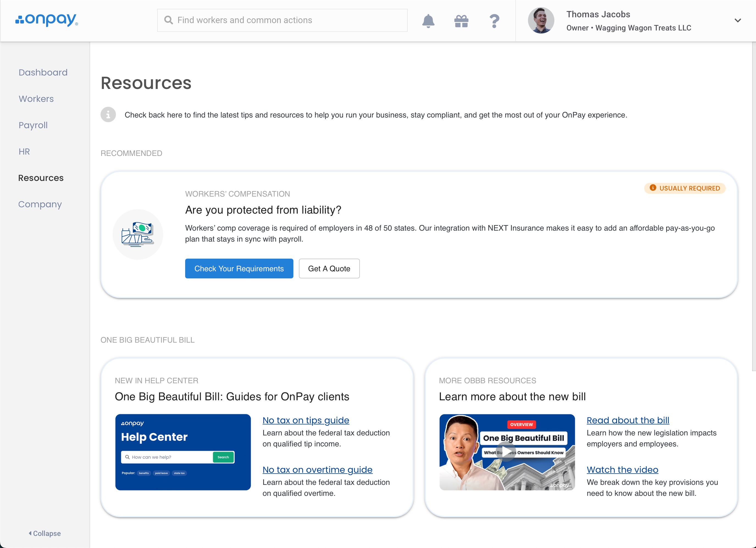Click the OnPay logo
Screen dimensions: 756x548
point(47,20)
